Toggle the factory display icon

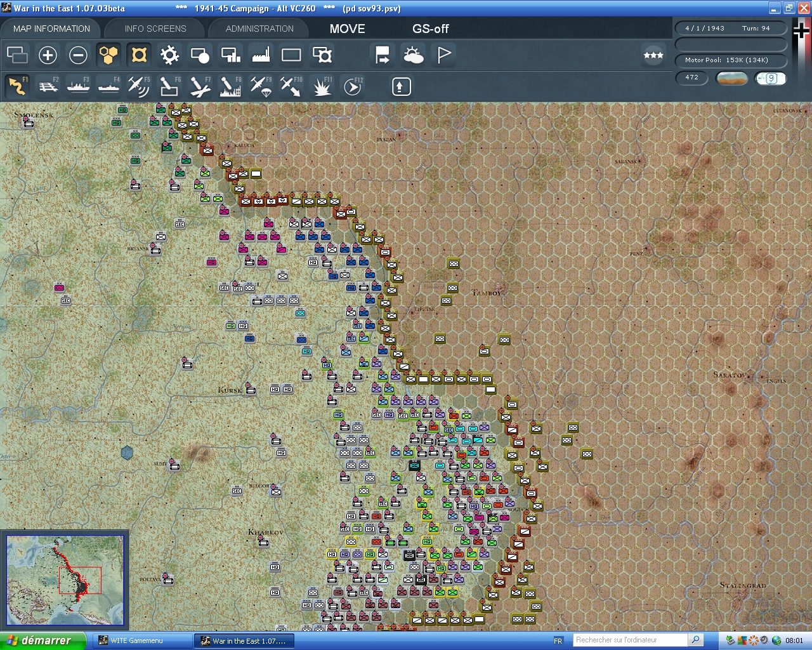click(261, 55)
